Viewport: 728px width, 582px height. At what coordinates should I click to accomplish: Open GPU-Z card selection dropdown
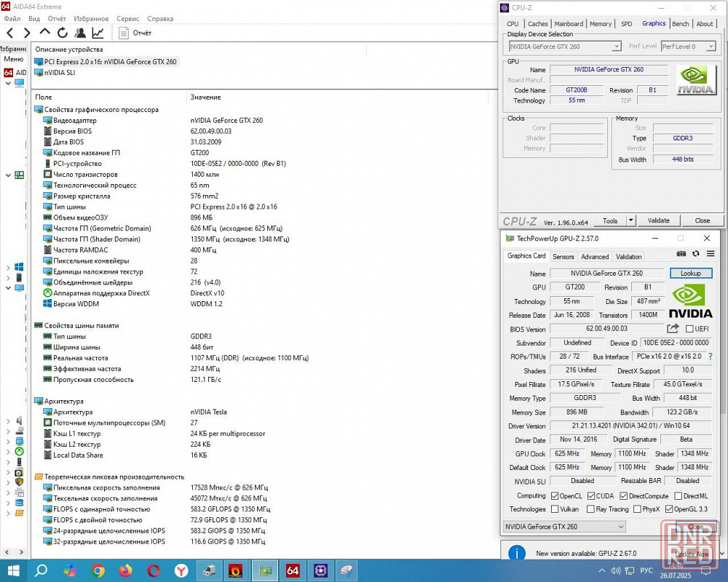click(x=564, y=527)
